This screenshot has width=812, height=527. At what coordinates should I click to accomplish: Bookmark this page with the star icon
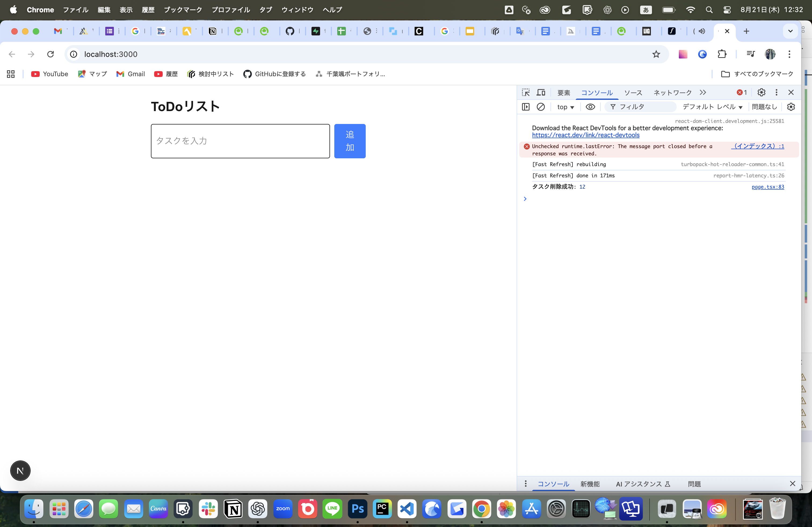click(x=656, y=54)
